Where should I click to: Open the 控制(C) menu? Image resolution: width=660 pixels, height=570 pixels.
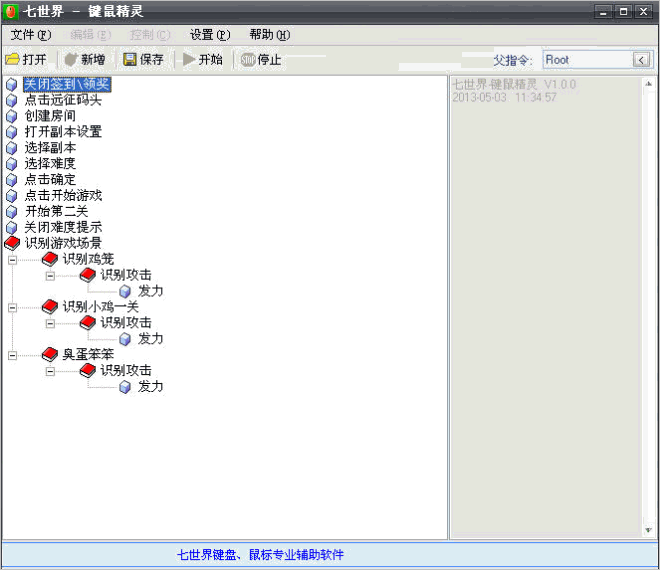point(150,35)
